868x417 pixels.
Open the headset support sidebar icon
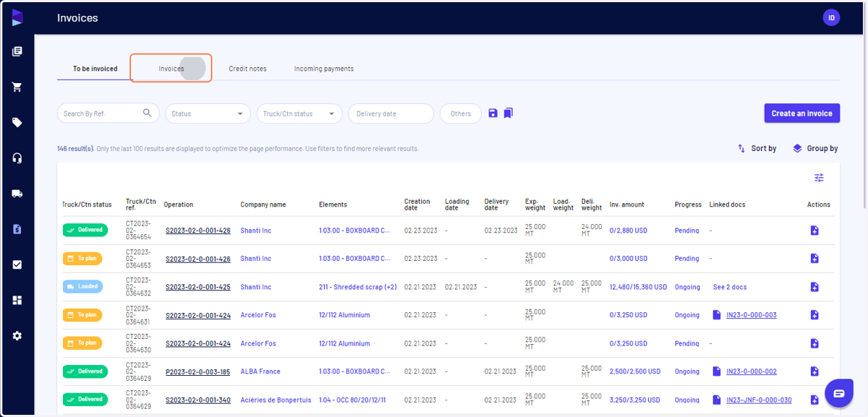tap(17, 158)
